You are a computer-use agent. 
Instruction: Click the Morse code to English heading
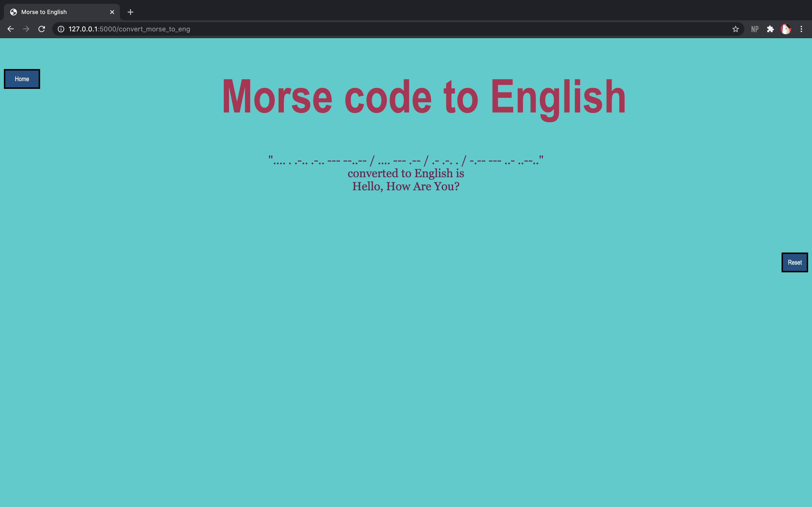423,97
